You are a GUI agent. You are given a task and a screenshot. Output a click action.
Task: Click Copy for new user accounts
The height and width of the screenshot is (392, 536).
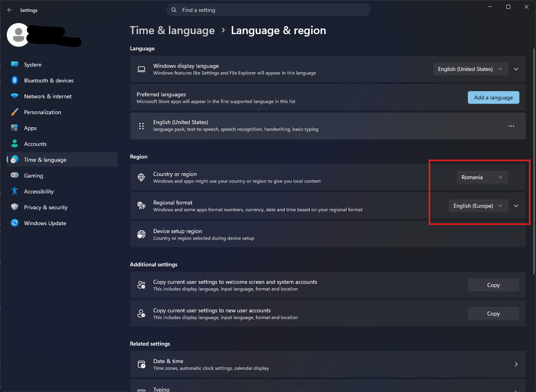[493, 314]
